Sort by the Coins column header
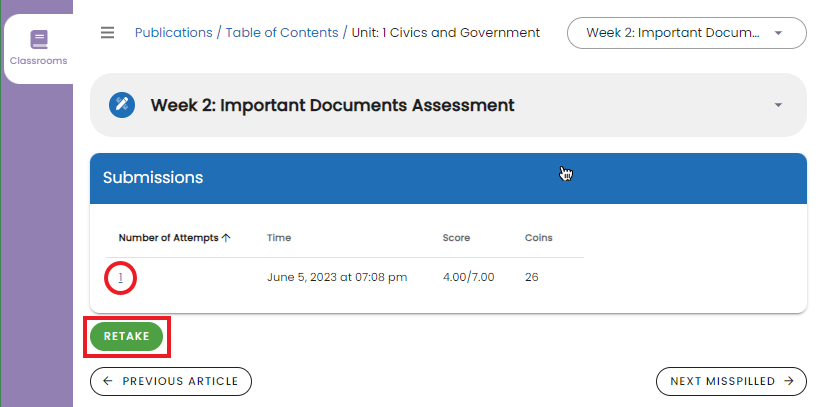The image size is (820, 407). [538, 238]
